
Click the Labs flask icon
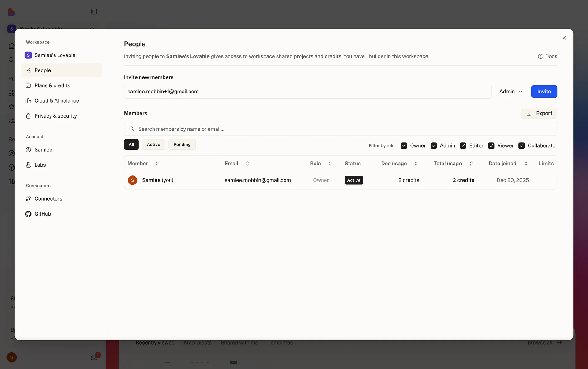pyautogui.click(x=28, y=165)
